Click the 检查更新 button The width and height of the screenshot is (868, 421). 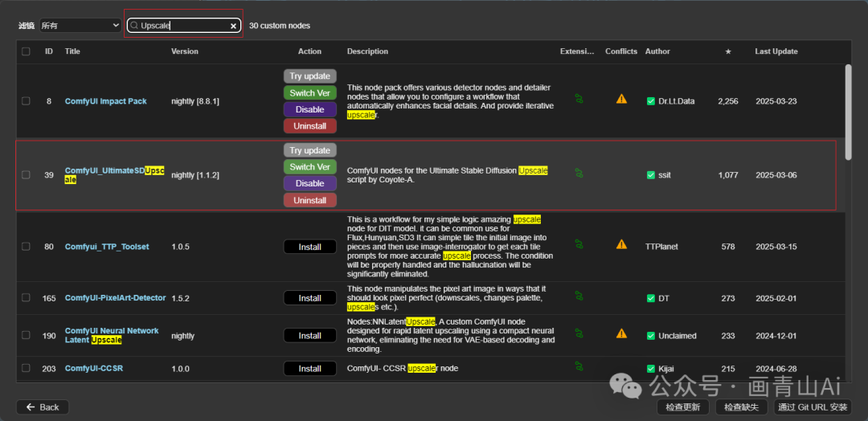coord(683,407)
